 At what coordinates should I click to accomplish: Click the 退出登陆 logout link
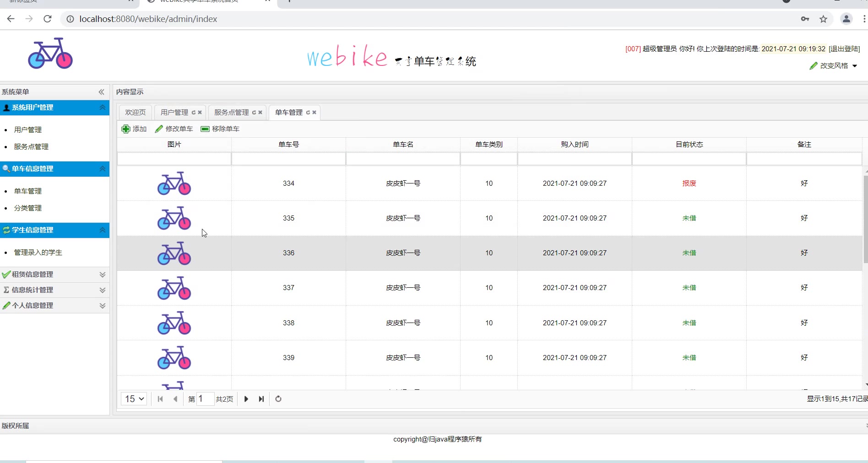[x=844, y=49]
